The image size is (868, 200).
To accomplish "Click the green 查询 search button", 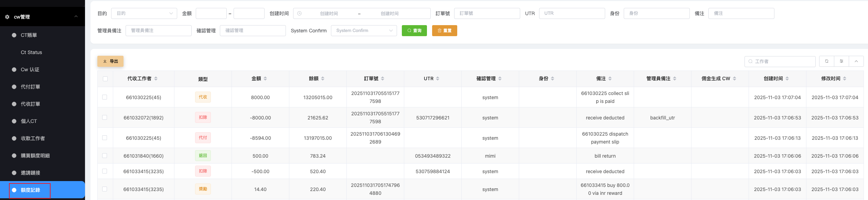I will click(414, 31).
